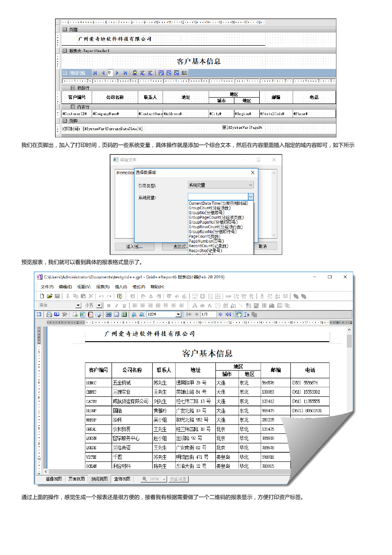Toggle Italic formatting button
Image resolution: width=392 pixels, height=555 pixels.
[x=117, y=306]
